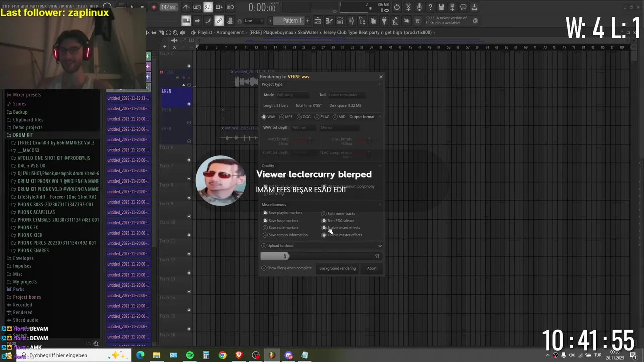This screenshot has height=362, width=644.
Task: Click the tempo field showing 142
Action: 169,7
